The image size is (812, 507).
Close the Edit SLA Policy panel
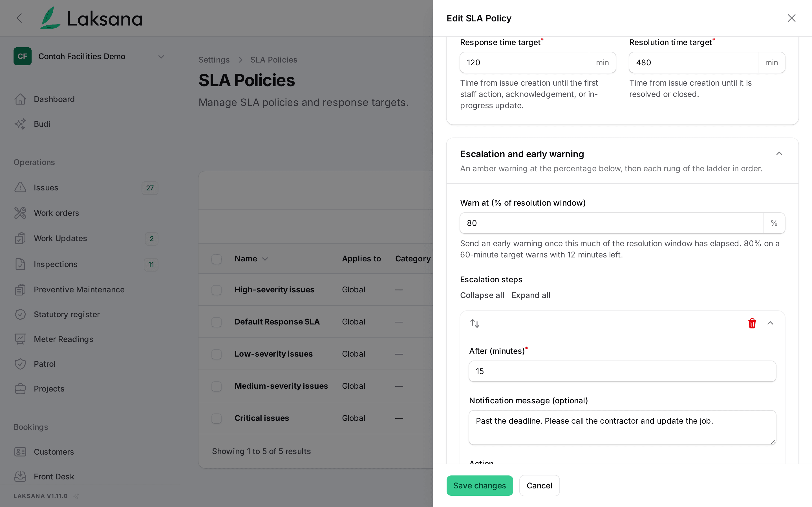[x=791, y=18]
